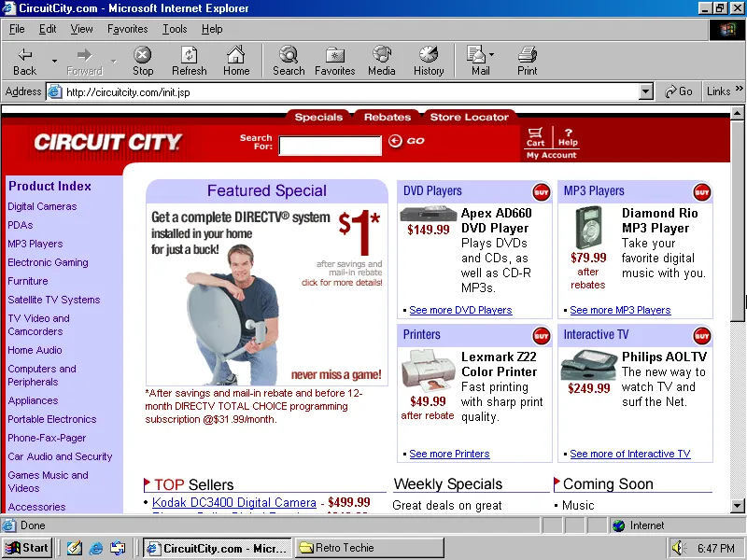
Task: Open the Rebates tab
Action: (387, 118)
